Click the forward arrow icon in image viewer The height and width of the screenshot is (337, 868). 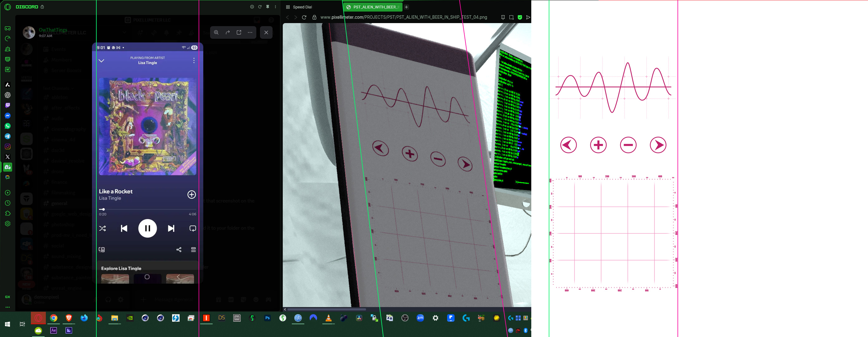pyautogui.click(x=228, y=32)
